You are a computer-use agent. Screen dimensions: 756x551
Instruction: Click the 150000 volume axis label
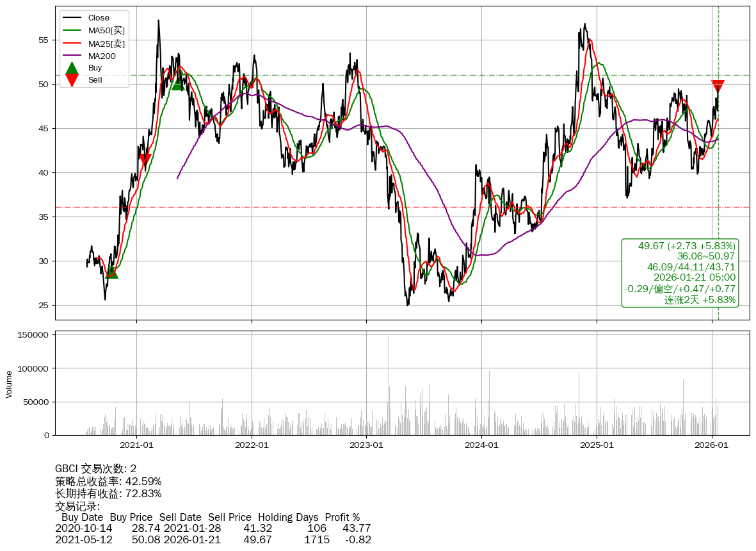31,335
